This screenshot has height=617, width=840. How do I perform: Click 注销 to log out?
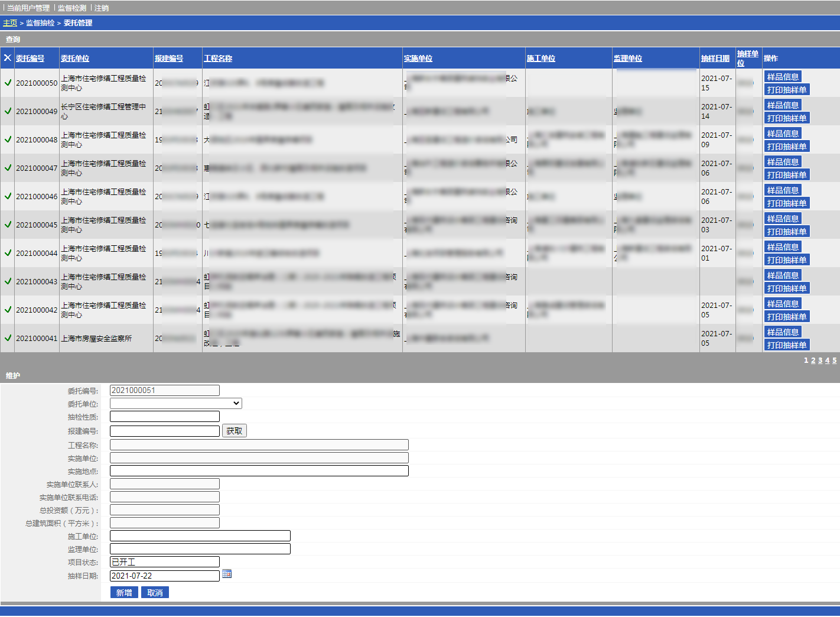[x=102, y=8]
